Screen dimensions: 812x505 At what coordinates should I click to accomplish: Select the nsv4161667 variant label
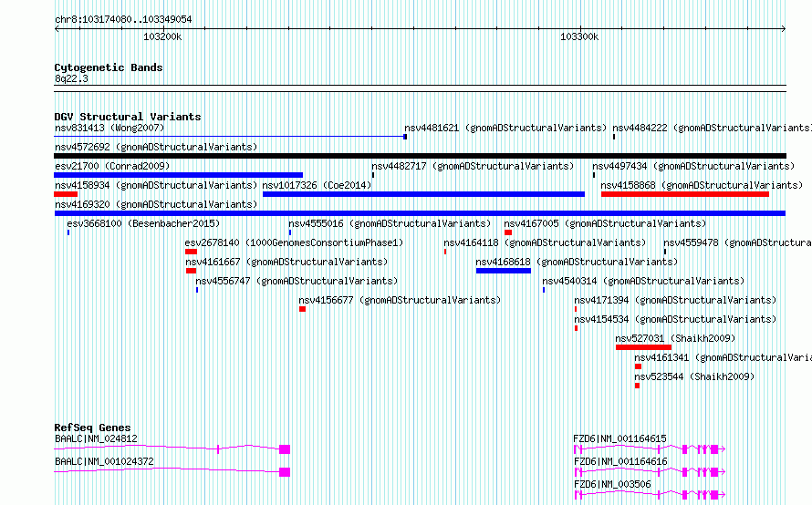(286, 263)
